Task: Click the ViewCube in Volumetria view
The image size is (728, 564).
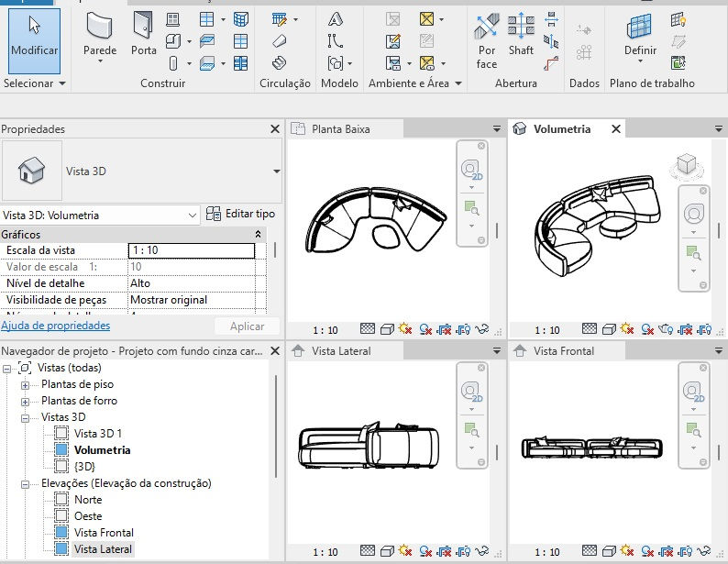Action: click(x=686, y=165)
